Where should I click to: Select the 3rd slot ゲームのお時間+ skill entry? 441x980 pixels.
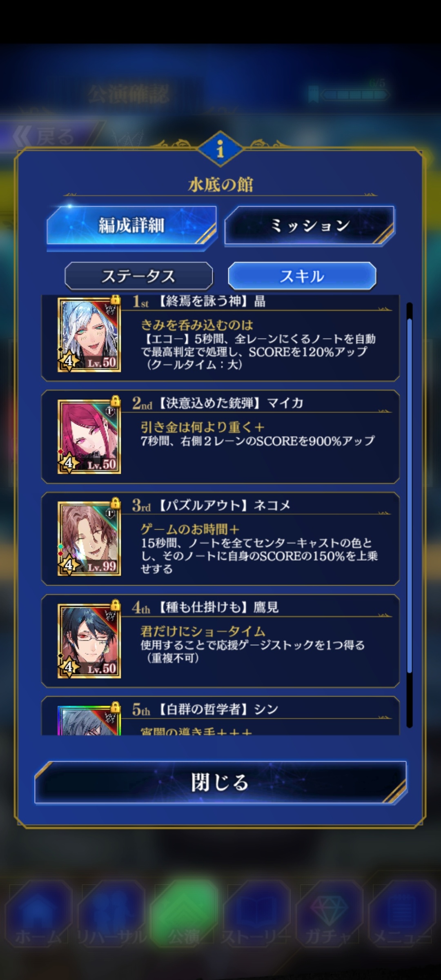[220, 539]
